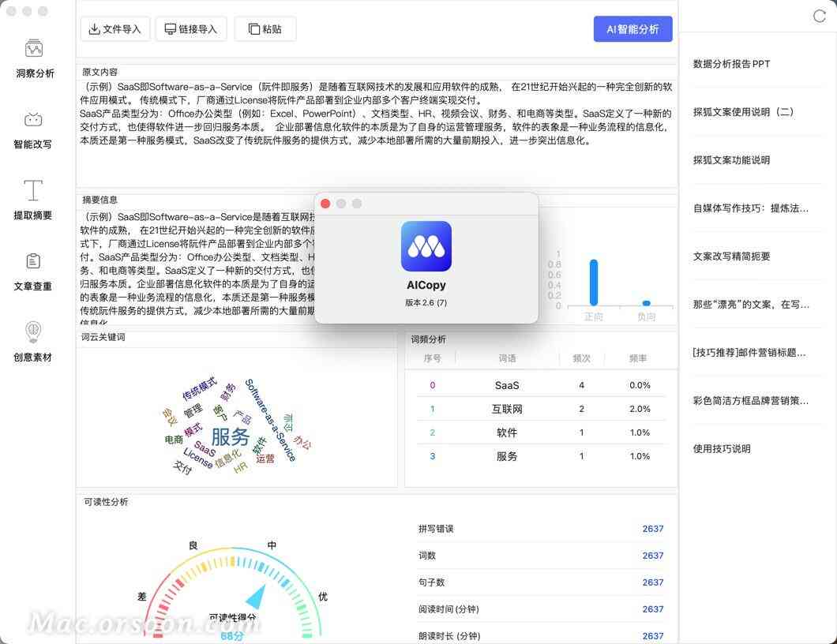
Task: Select the 服务 row in 词频分析 table
Action: click(x=541, y=456)
